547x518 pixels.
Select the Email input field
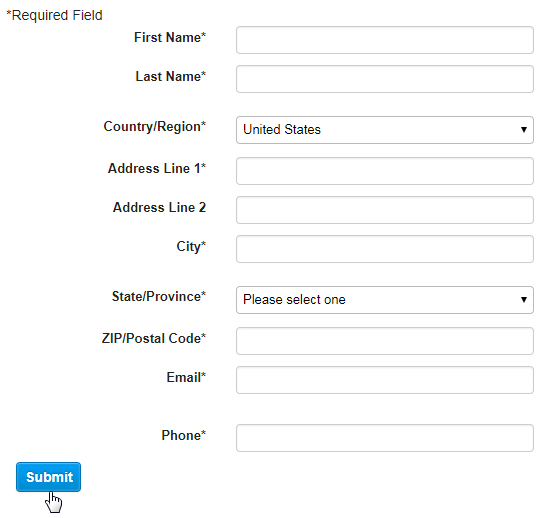point(385,381)
